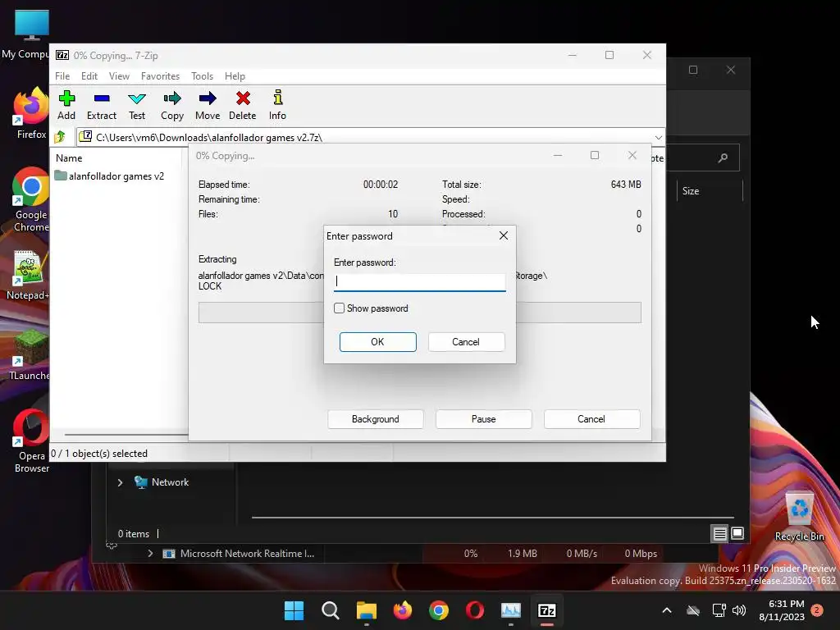840x630 pixels.
Task: Close the Enter password dialog
Action: (x=503, y=235)
